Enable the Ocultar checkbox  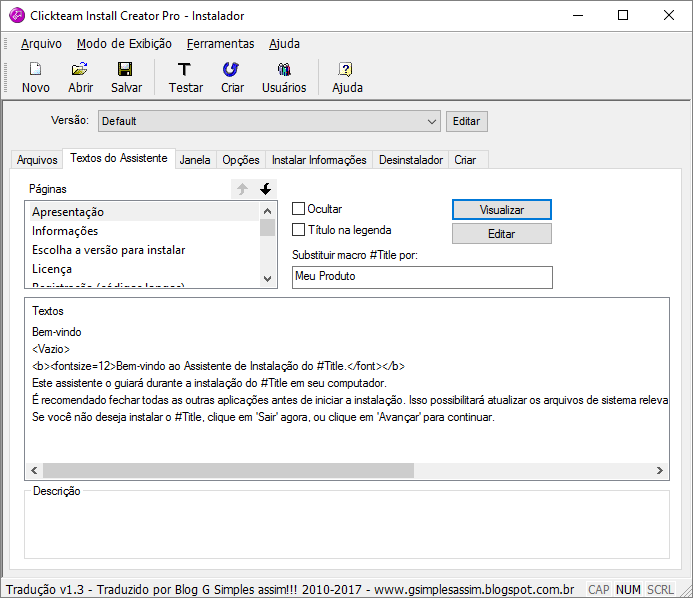coord(298,209)
